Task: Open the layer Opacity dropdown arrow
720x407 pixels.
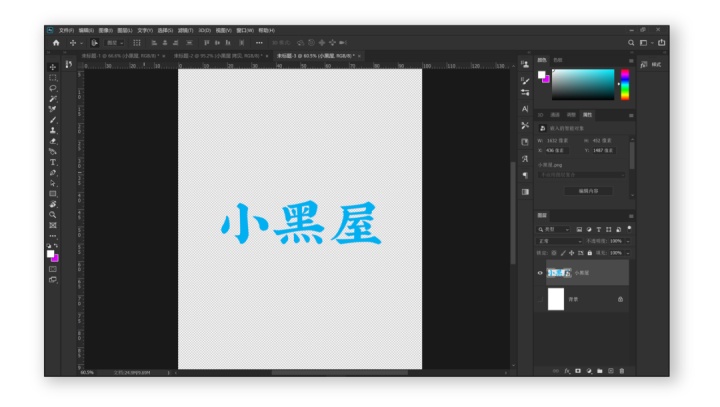Action: tap(628, 241)
